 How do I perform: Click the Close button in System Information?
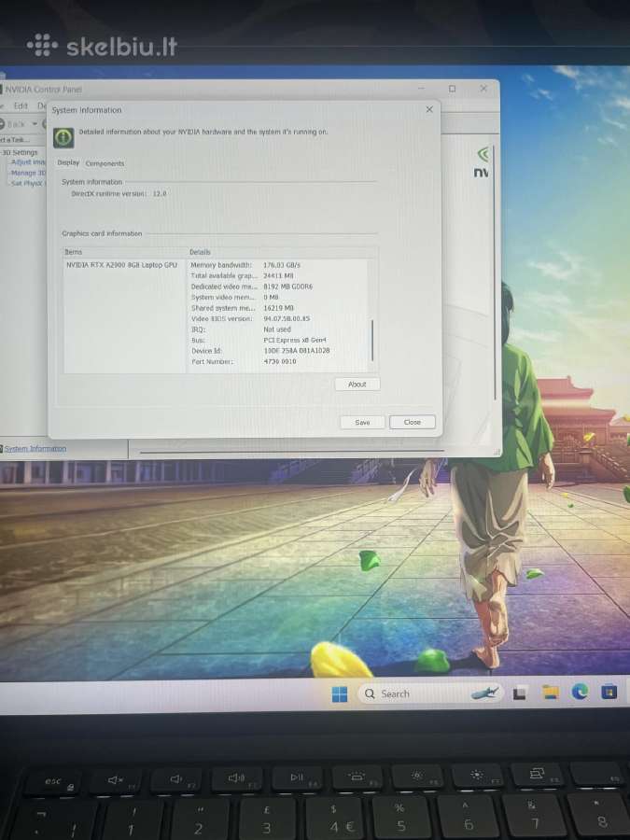click(x=412, y=422)
